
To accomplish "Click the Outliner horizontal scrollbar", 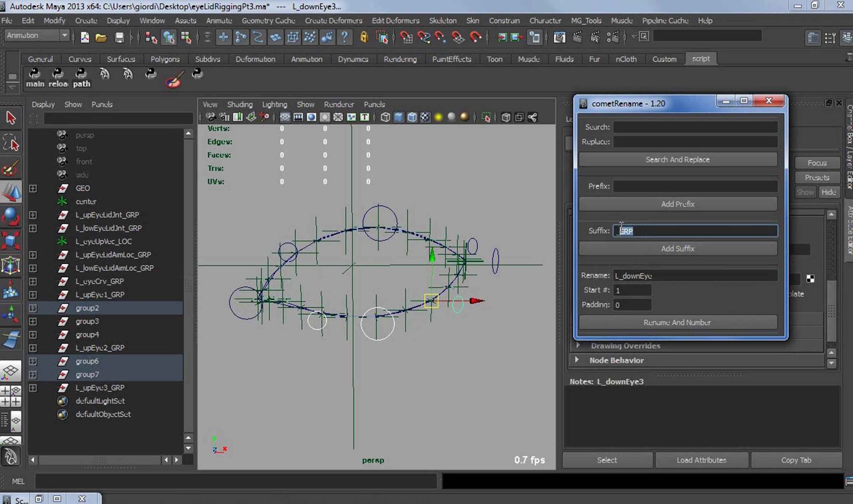I will coord(100,460).
